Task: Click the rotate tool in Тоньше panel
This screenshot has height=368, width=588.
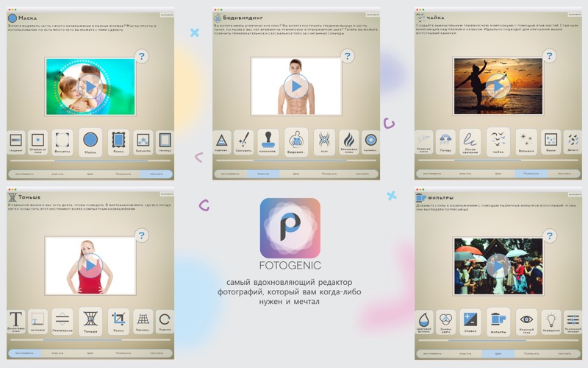Action: [x=165, y=322]
